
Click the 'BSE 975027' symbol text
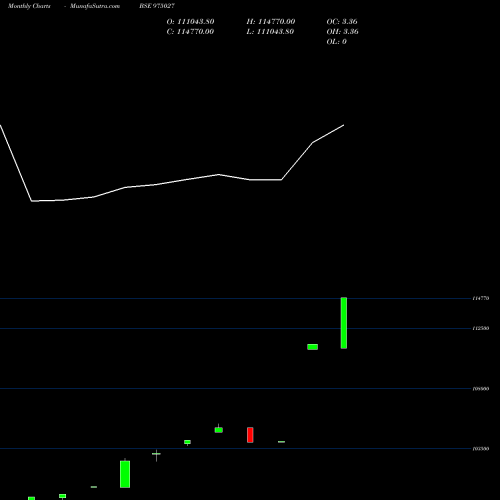[x=157, y=6]
